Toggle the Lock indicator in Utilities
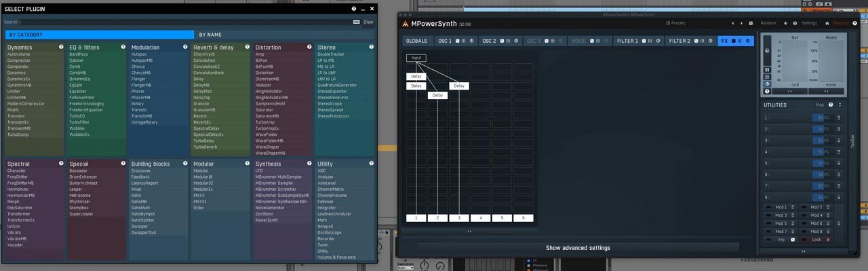Image resolution: width=868 pixels, height=271 pixels. click(x=804, y=239)
